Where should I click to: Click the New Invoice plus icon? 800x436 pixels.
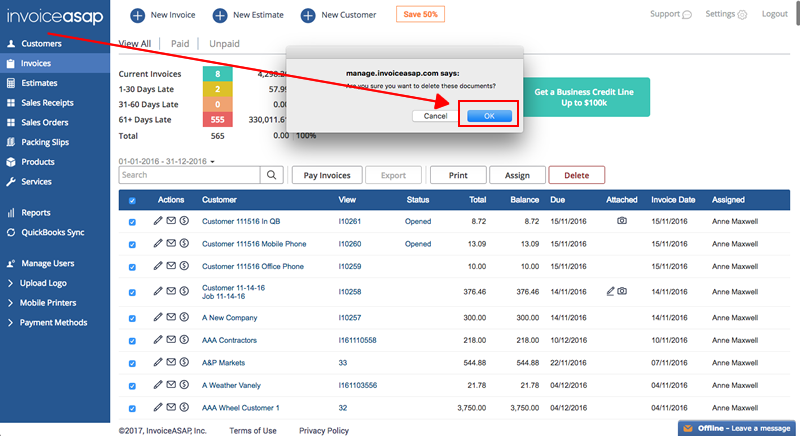[137, 15]
